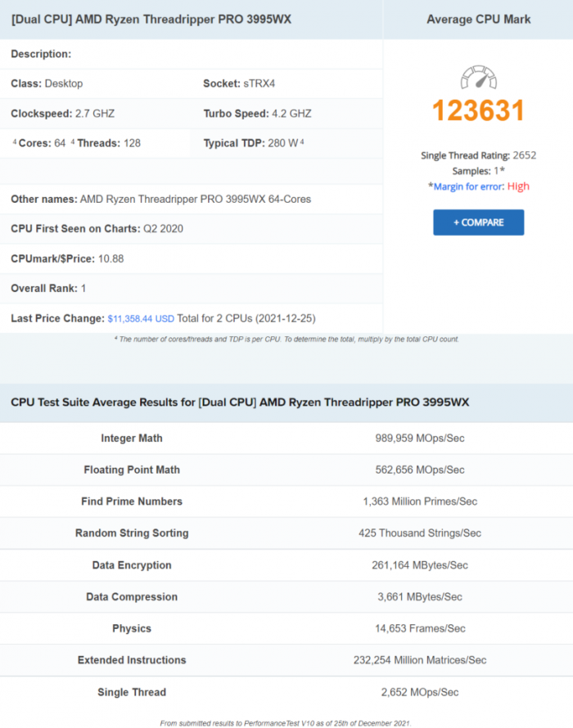Click the Samples: 1* text
Viewport: 573px width, 728px height.
click(x=478, y=171)
